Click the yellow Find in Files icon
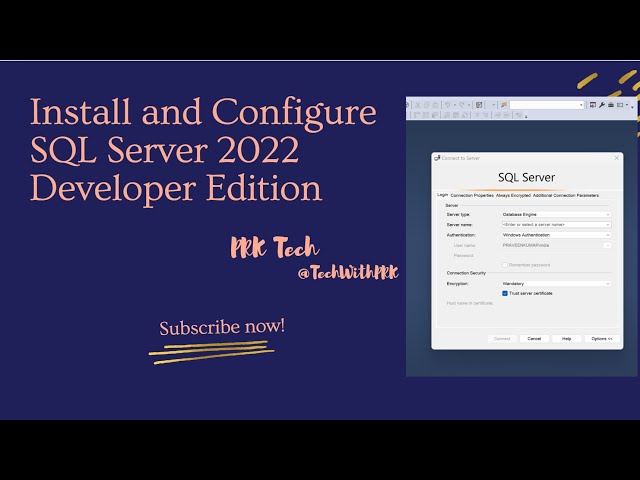 [x=504, y=105]
